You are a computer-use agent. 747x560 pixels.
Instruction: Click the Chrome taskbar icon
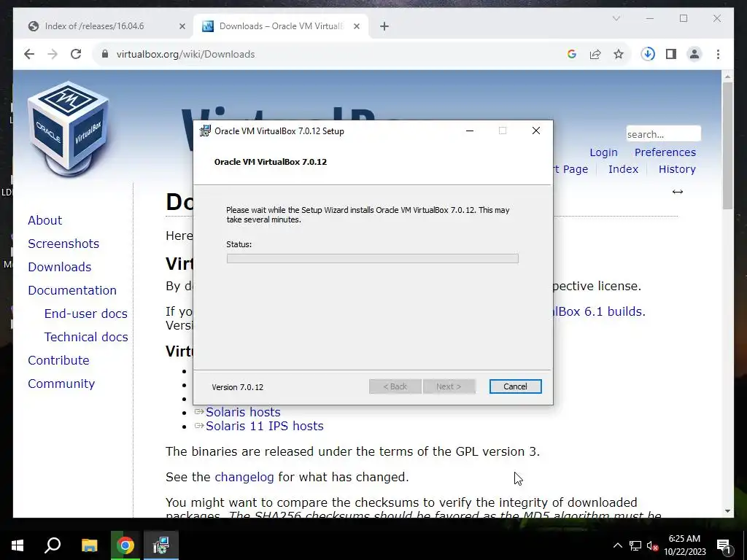[125, 545]
